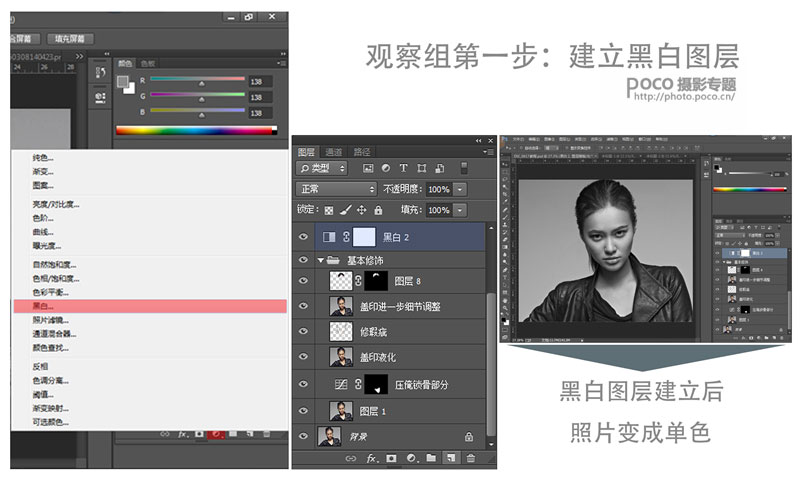
Task: Click the R channel slider
Action: [x=197, y=80]
